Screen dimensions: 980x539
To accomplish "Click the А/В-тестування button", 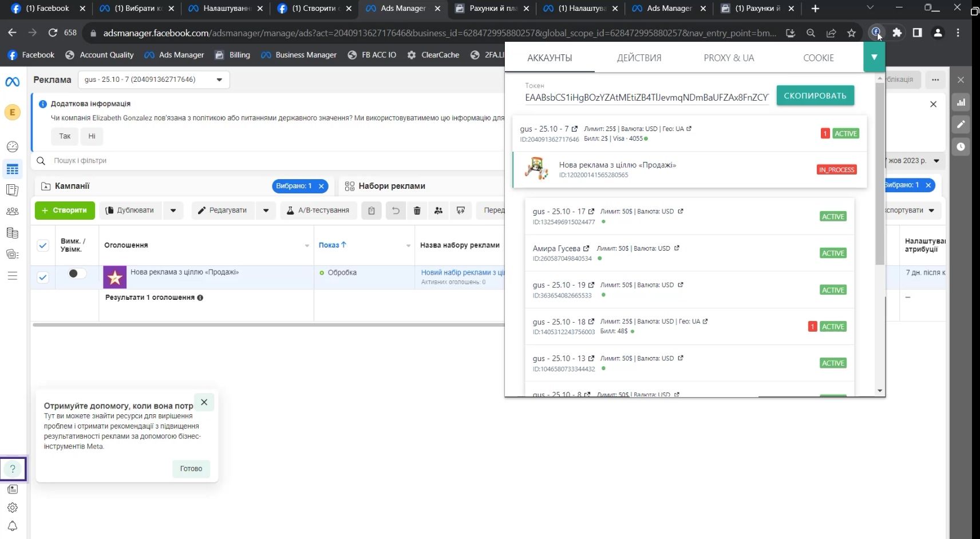I will point(318,211).
